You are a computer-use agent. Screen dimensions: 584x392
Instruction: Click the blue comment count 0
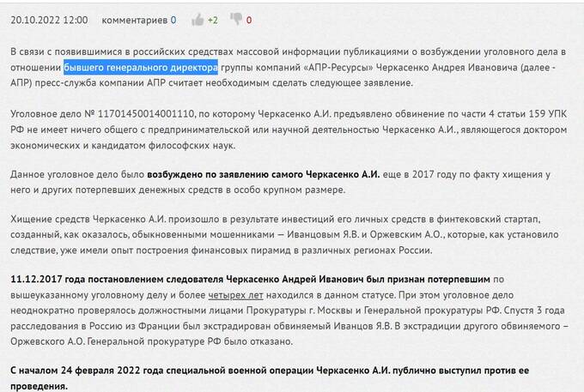tap(173, 19)
